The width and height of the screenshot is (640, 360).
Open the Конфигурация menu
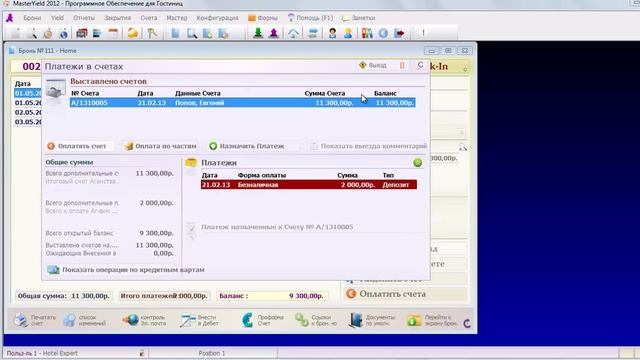[x=217, y=18]
